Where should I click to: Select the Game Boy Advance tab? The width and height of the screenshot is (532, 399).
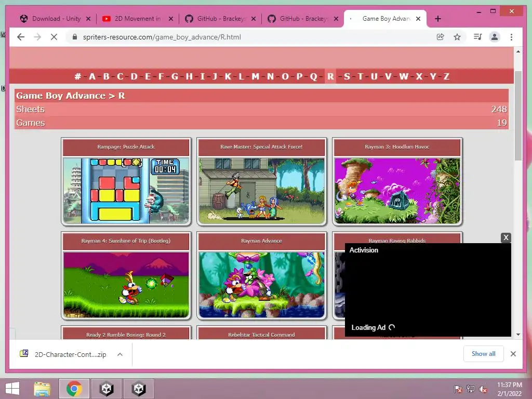pos(385,19)
